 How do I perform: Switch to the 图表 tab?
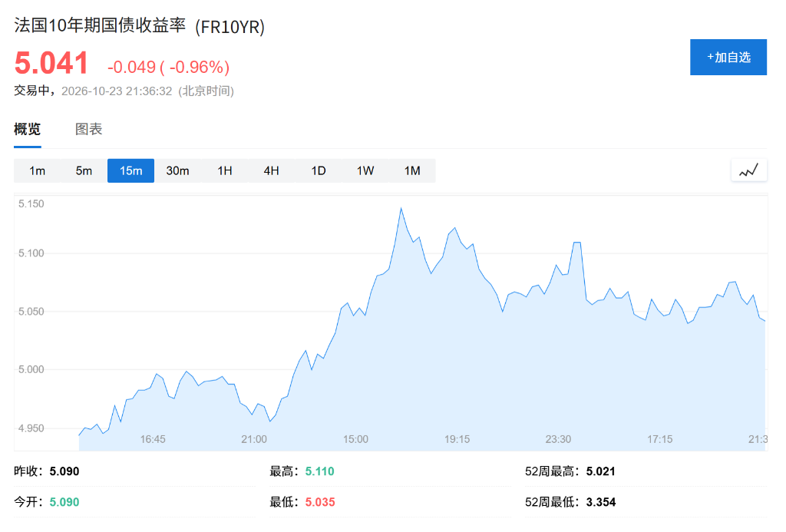point(89,129)
